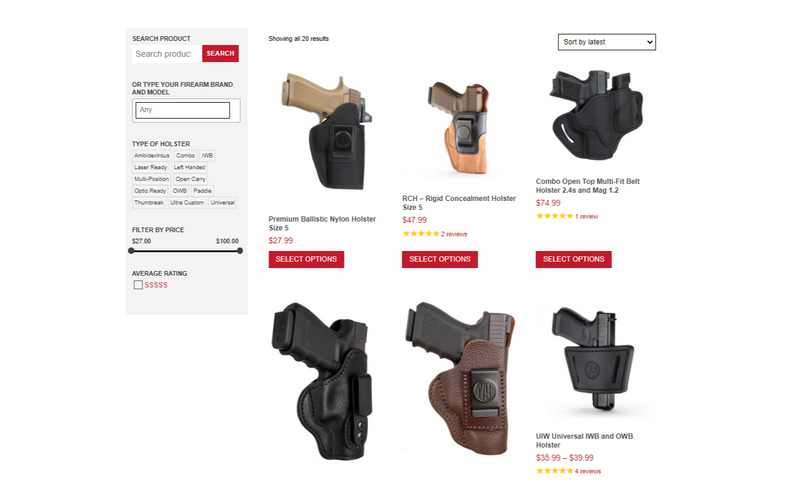Select the Ambidextrous holster type tag
This screenshot has width=800, height=500.
(x=152, y=155)
